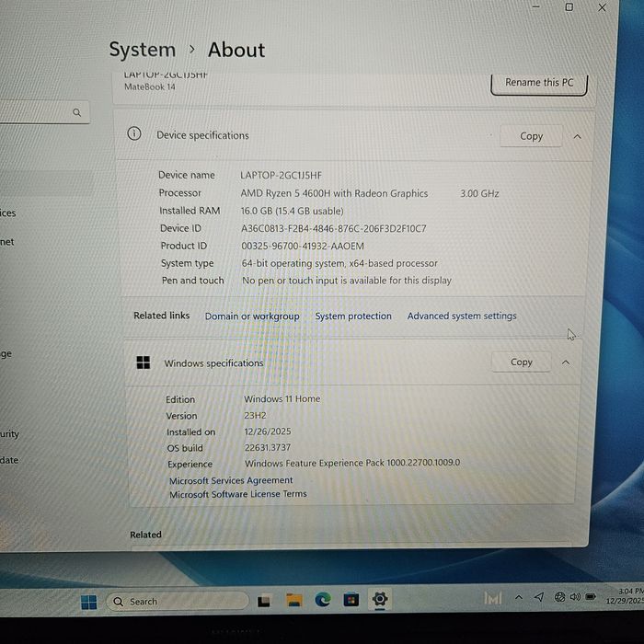Select edition value Windows 11 Home
The image size is (644, 644).
pyautogui.click(x=282, y=398)
